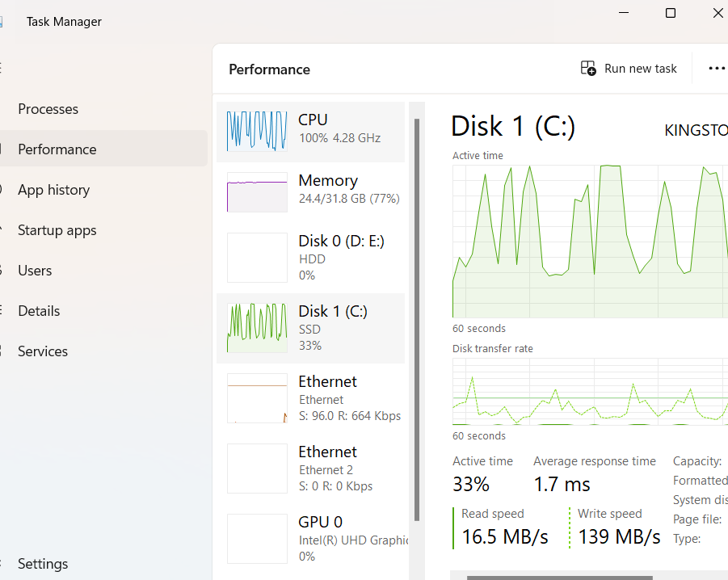Open the Startup apps page
Image resolution: width=728 pixels, height=580 pixels.
coord(57,230)
